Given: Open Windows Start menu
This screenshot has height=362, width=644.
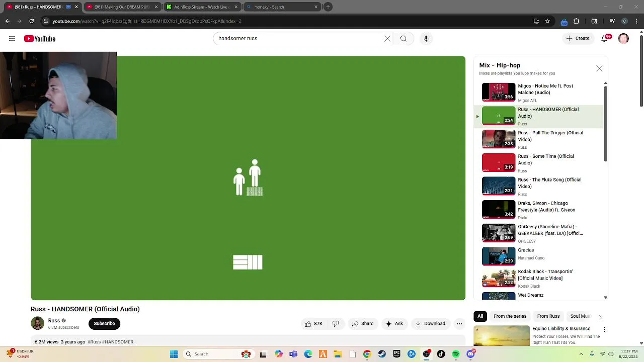Looking at the screenshot, I should pyautogui.click(x=174, y=354).
